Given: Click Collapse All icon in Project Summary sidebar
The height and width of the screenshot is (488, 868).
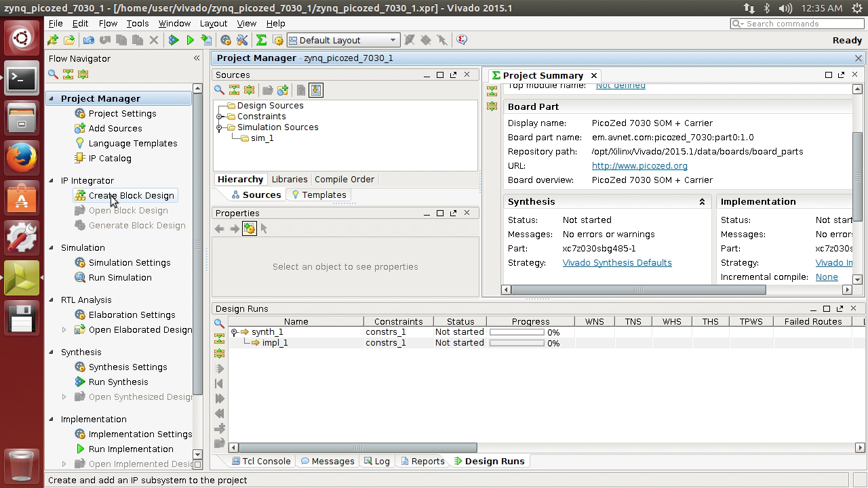Looking at the screenshot, I should point(492,91).
